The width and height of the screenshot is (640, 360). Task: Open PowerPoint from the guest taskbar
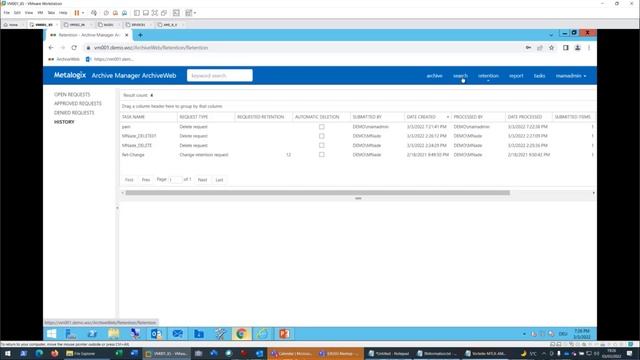tap(284, 334)
